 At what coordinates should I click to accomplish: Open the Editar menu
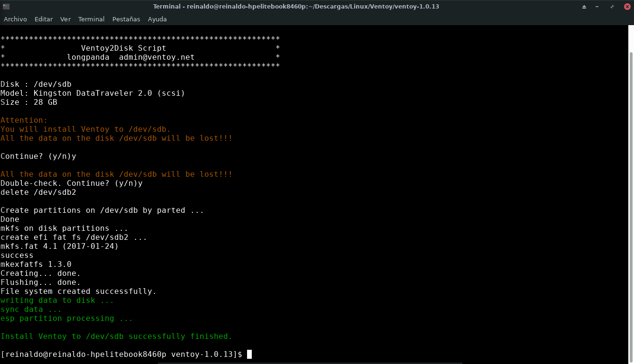pos(44,19)
